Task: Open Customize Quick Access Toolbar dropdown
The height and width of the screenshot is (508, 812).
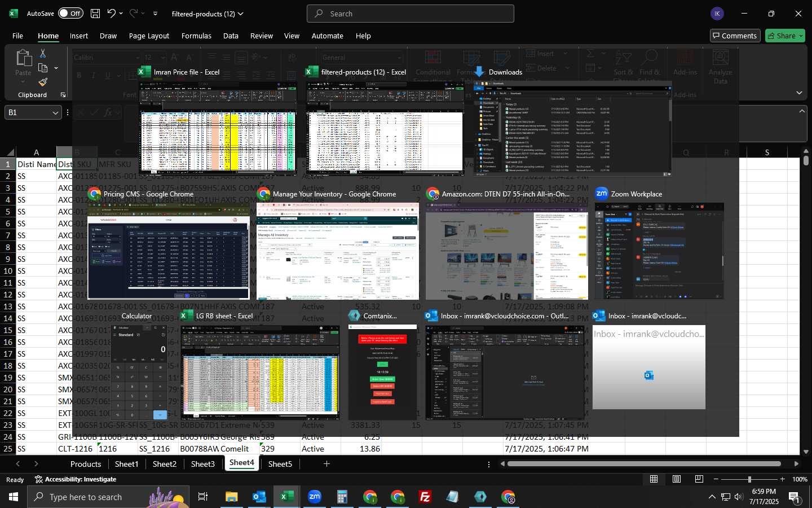Action: tap(156, 13)
